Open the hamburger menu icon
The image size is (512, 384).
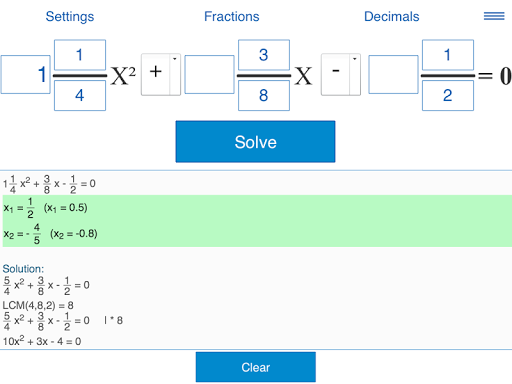pyautogui.click(x=494, y=16)
